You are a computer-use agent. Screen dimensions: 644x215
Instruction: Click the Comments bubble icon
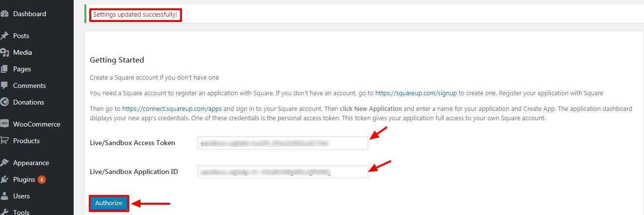4,86
